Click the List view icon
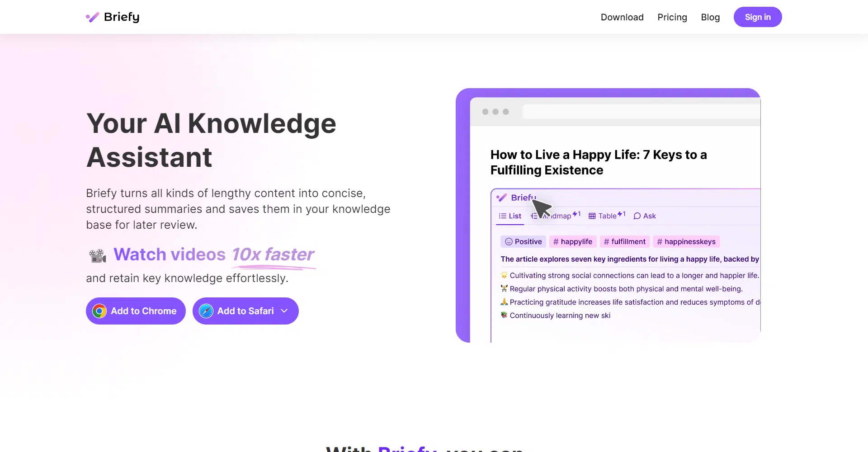This screenshot has height=452, width=868. tap(502, 216)
